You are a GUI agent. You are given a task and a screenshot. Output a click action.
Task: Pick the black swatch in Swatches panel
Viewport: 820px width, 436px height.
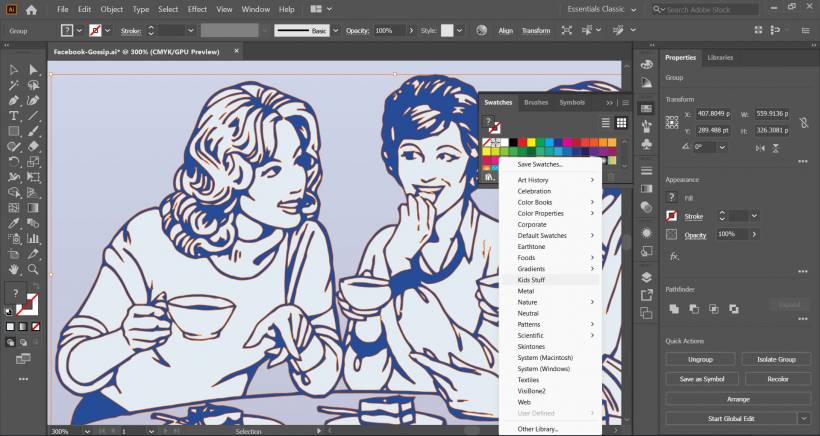(x=512, y=142)
